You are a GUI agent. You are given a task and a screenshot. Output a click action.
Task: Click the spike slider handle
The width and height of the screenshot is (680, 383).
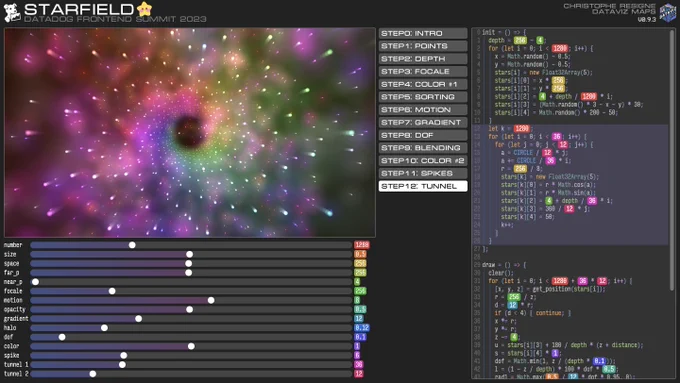click(124, 356)
